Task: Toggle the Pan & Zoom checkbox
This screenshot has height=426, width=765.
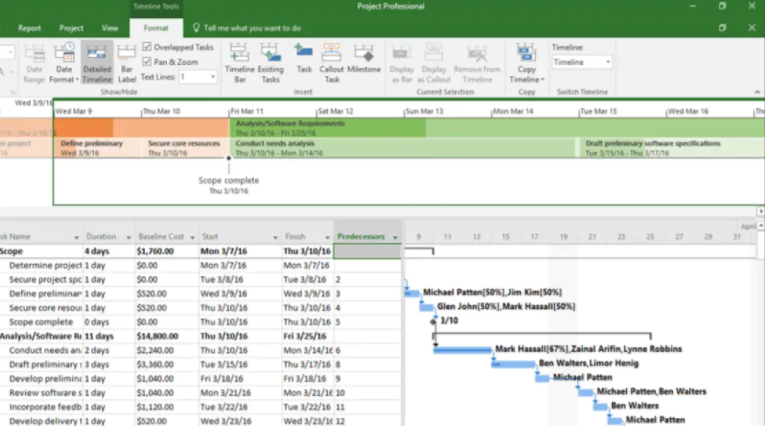Action: 148,61
